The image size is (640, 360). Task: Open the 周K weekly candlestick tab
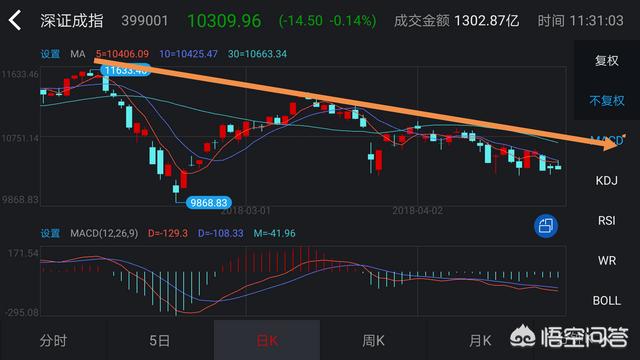[373, 340]
